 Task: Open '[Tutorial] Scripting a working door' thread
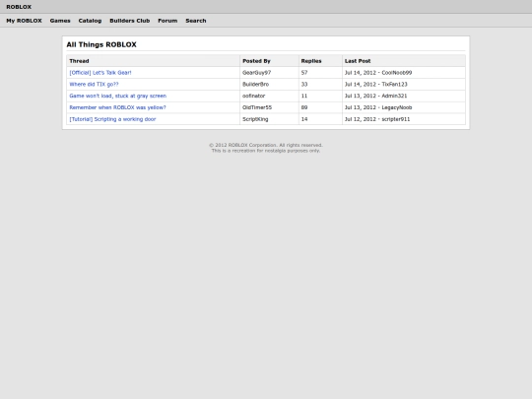tap(112, 119)
